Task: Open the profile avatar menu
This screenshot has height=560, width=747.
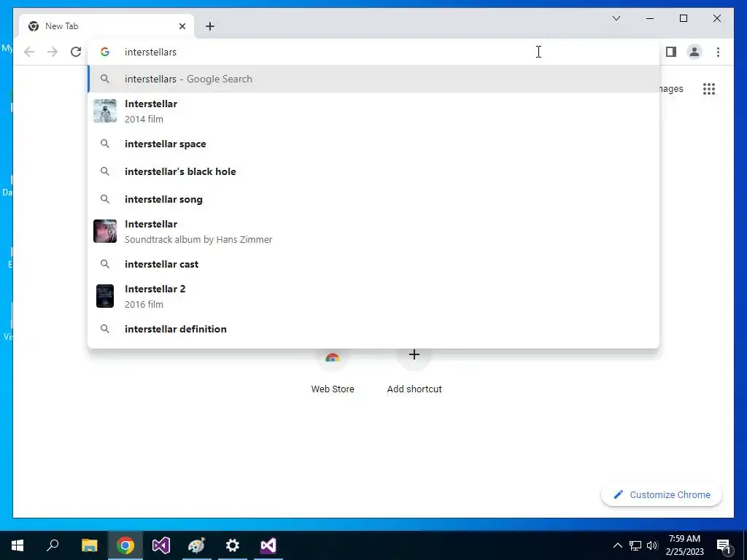Action: 694,52
